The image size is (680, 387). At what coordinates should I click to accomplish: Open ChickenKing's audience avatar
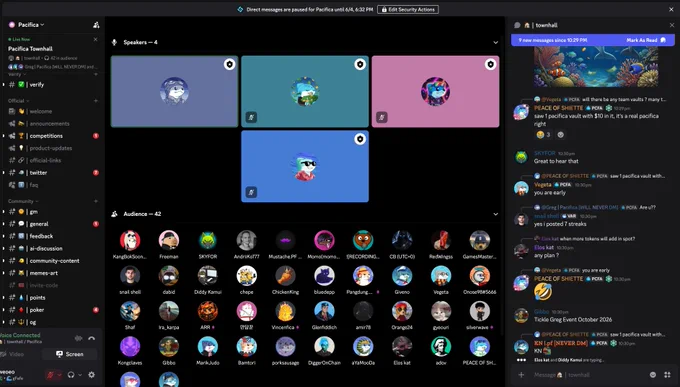pyautogui.click(x=285, y=276)
